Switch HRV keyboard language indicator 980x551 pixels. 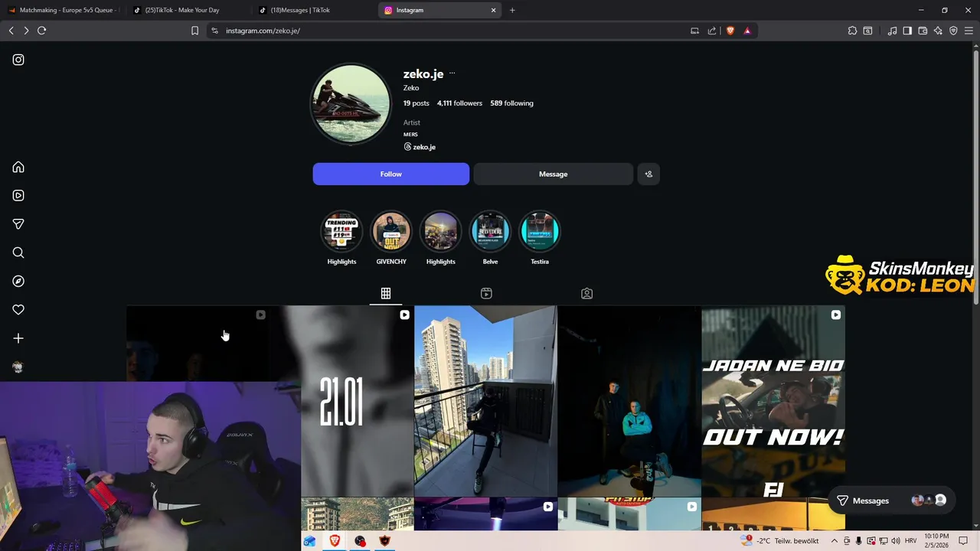tap(910, 541)
